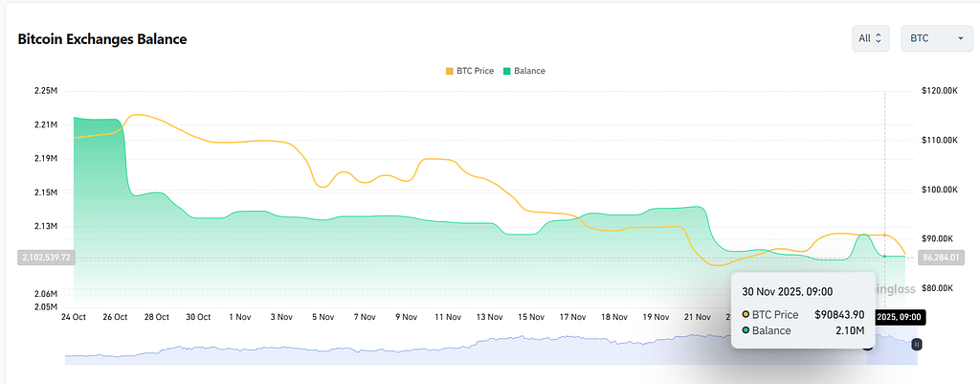Click the 15 Nov x-axis label
The image size is (980, 384).
530,317
